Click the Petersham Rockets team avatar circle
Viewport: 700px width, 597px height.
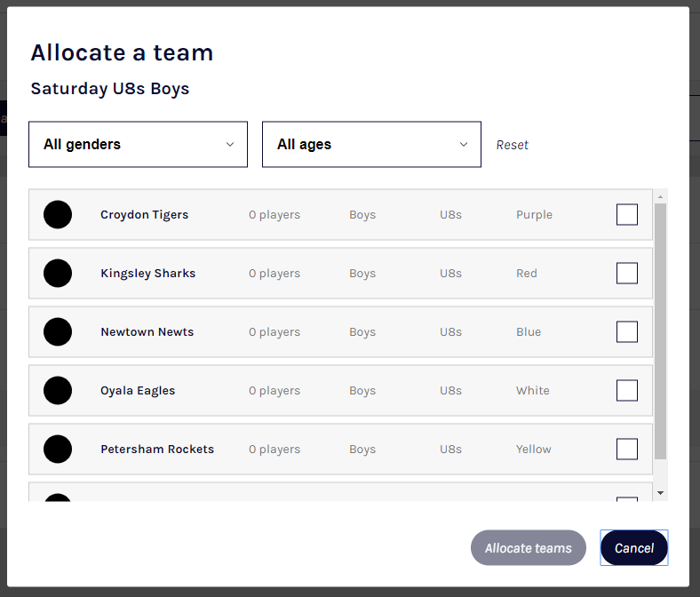pos(58,450)
